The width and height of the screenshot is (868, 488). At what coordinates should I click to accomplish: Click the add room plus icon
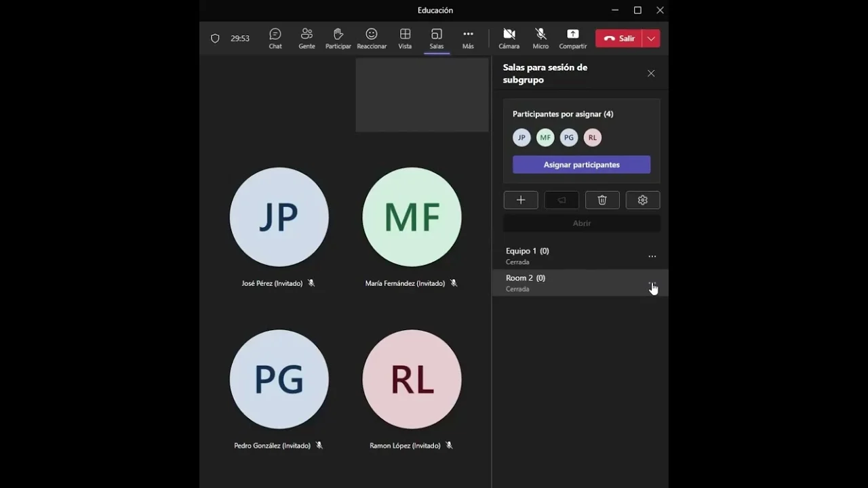pyautogui.click(x=521, y=200)
